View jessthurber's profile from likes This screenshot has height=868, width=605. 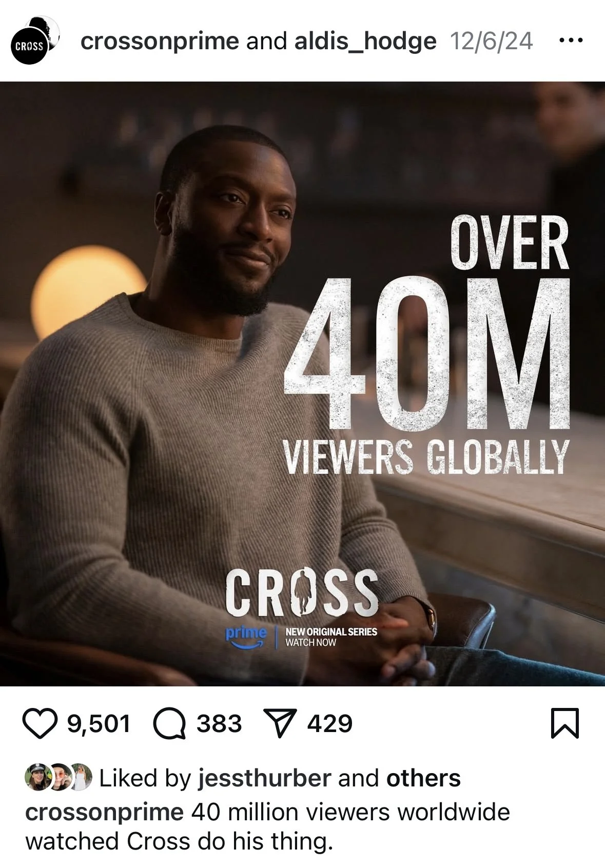point(264,778)
